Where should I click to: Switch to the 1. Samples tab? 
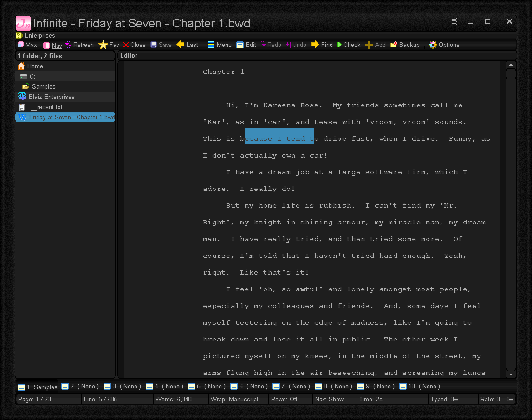[x=38, y=387]
